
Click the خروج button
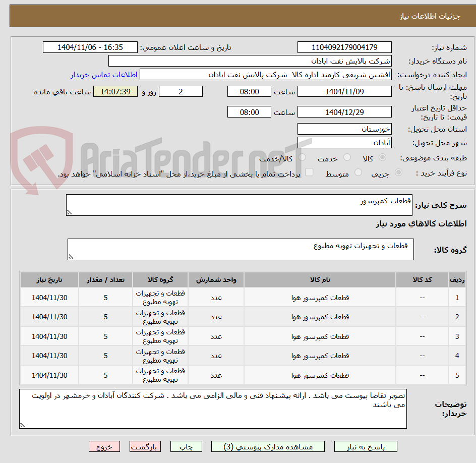[x=104, y=446]
